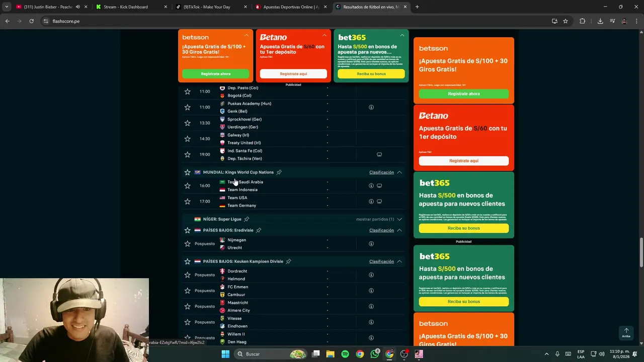Screen dimensions: 644x362
Task: Reload the page in Chrome
Action: [31, 21]
